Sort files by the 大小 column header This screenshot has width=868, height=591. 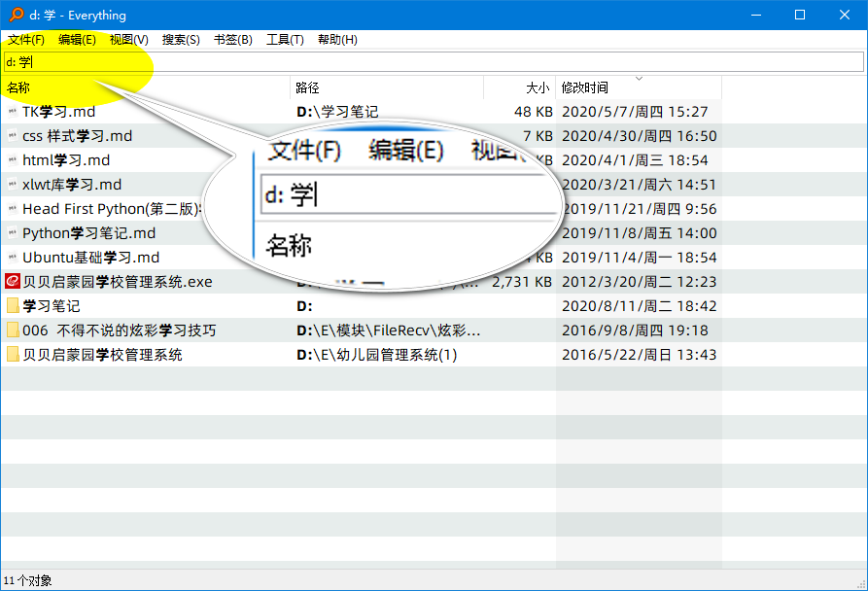533,87
